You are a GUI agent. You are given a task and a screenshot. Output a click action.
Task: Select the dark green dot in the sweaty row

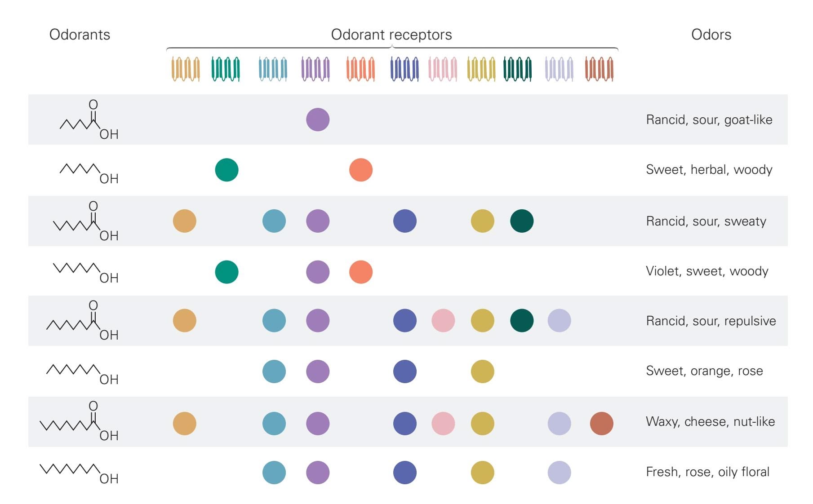(x=522, y=221)
